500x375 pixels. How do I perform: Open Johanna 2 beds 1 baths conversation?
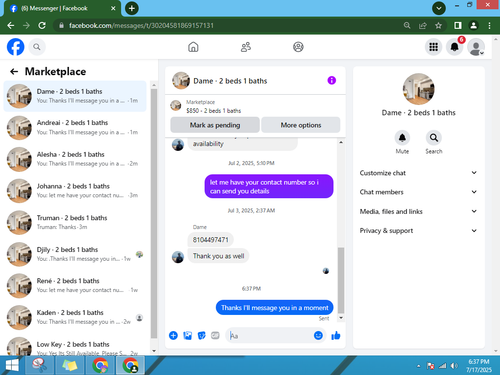pyautogui.click(x=75, y=191)
